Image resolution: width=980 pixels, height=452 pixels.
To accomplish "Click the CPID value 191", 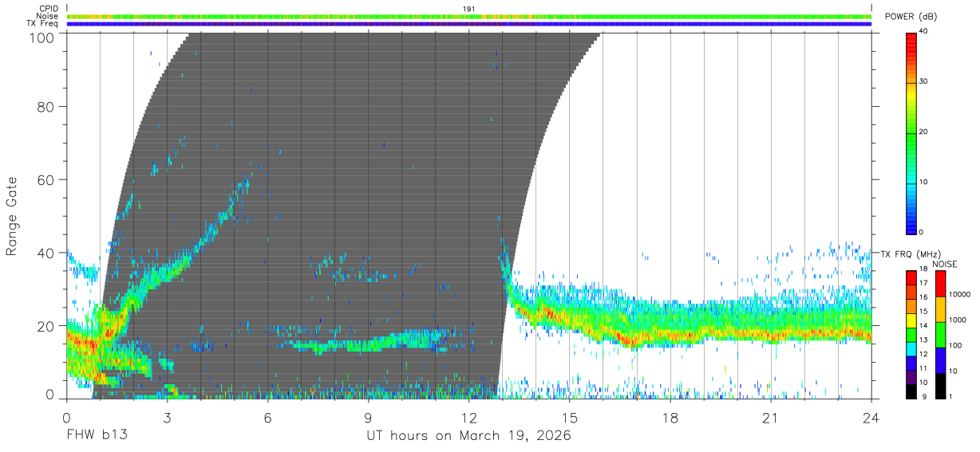I will (x=469, y=8).
